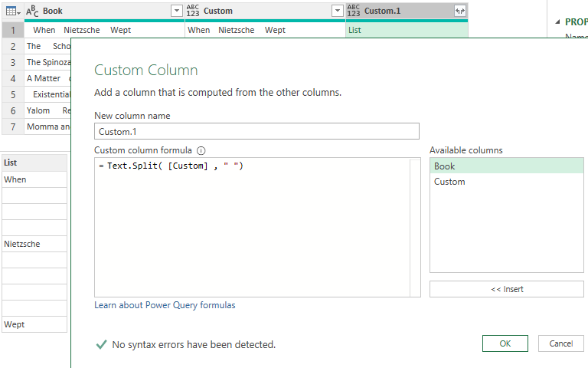Open the Book column filter dropdown
This screenshot has height=368, width=588.
176,11
